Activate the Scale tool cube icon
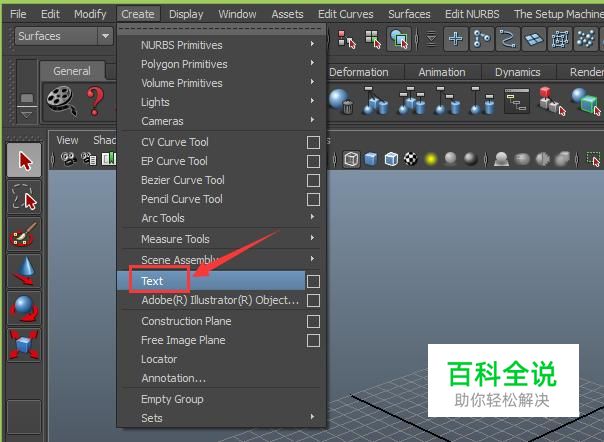The width and height of the screenshot is (604, 442). coord(24,345)
